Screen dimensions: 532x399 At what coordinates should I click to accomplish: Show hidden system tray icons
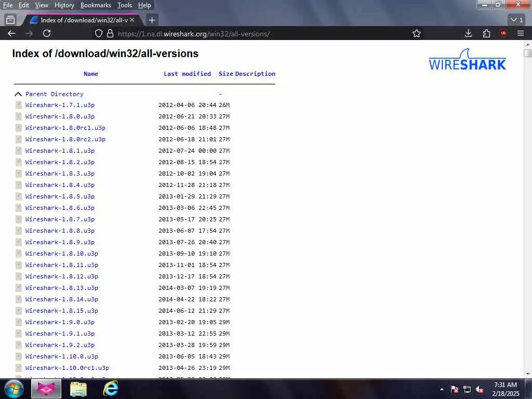(x=442, y=389)
